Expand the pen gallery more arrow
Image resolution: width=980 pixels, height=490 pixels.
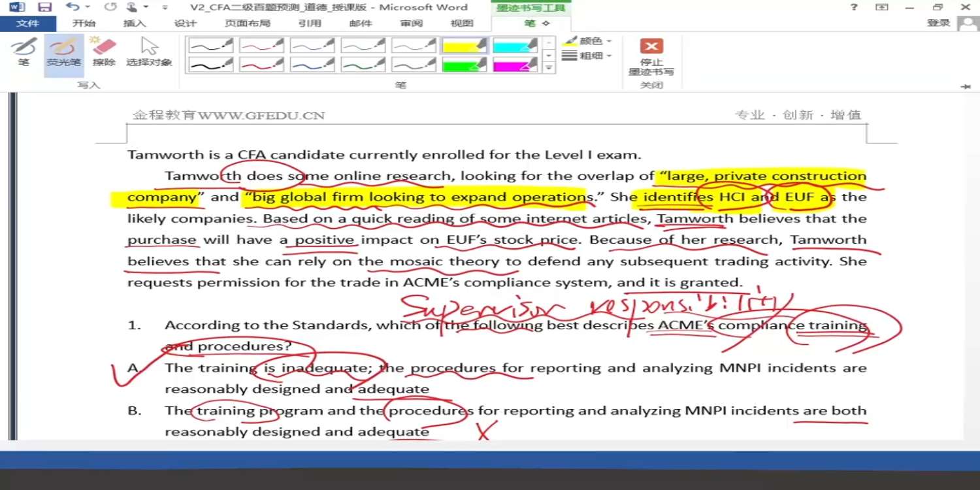point(549,67)
